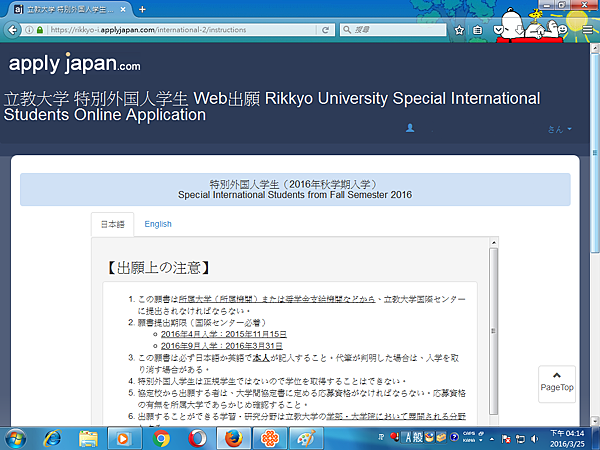Jump to top with PageTop button
The height and width of the screenshot is (450, 600).
[x=557, y=383]
